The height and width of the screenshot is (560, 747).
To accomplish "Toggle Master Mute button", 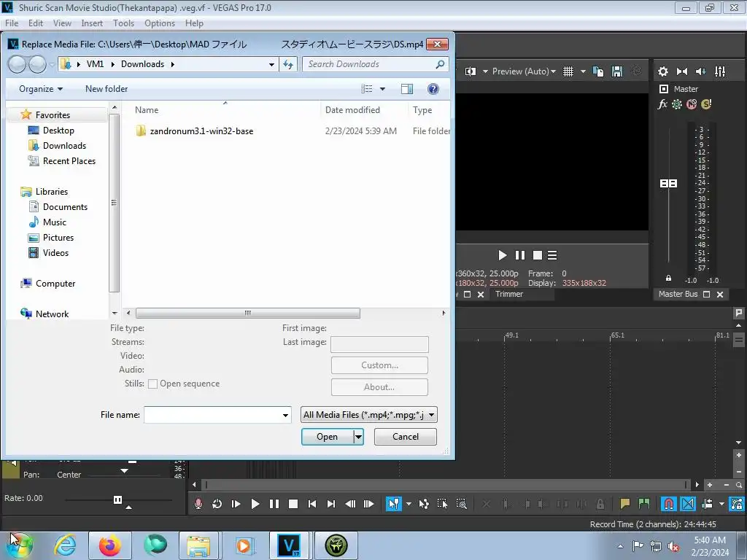I will click(x=692, y=104).
